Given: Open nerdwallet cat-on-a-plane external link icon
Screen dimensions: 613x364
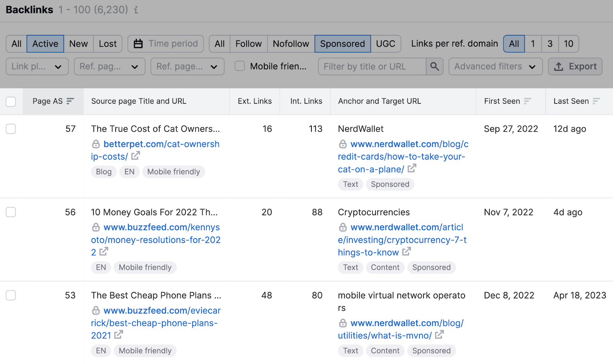Looking at the screenshot, I should [412, 168].
